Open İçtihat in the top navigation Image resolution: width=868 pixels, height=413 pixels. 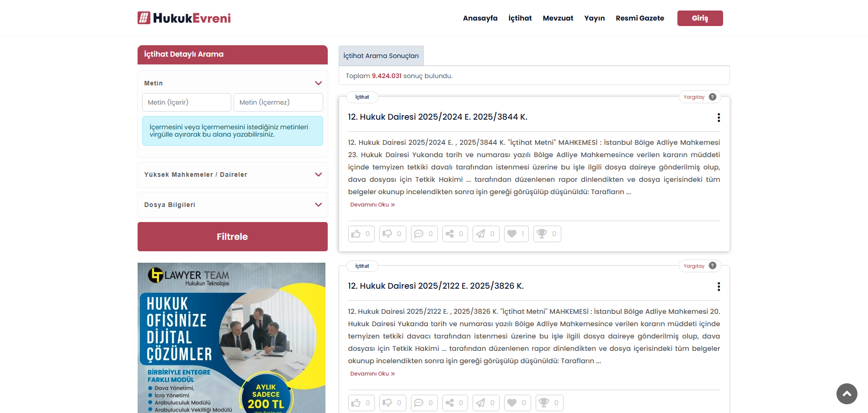point(520,18)
